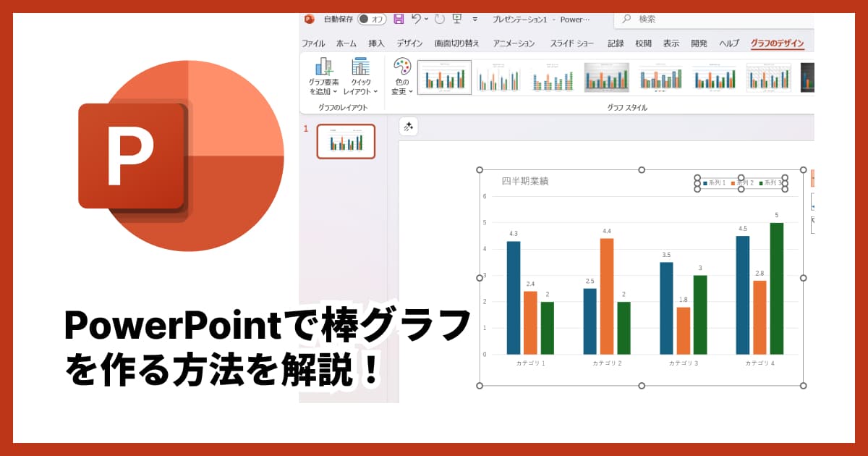Open the Quick Access Toolbar customize chevron

point(475,20)
